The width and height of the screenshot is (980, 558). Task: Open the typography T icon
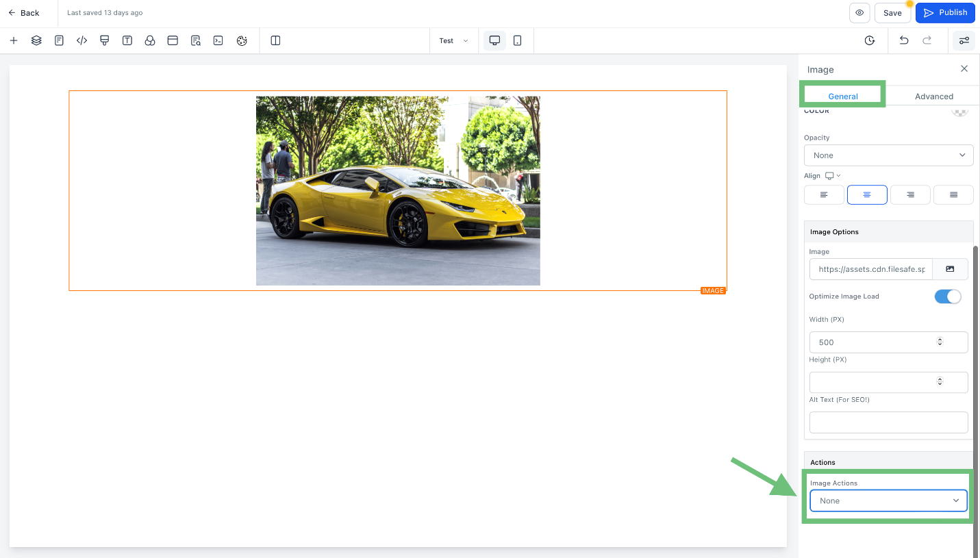[127, 40]
